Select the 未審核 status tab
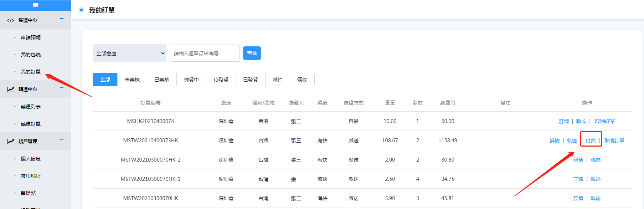 (132, 80)
